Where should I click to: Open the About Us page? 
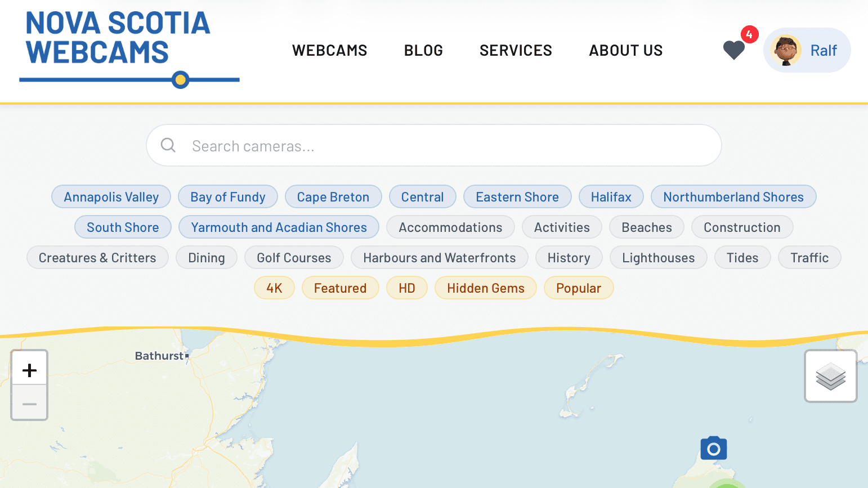(625, 51)
